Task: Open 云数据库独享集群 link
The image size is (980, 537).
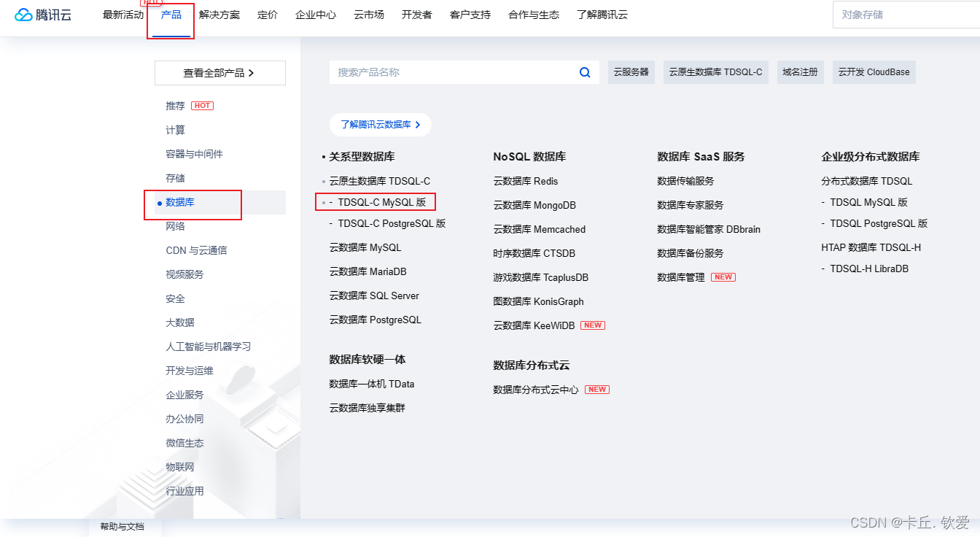Action: 367,408
